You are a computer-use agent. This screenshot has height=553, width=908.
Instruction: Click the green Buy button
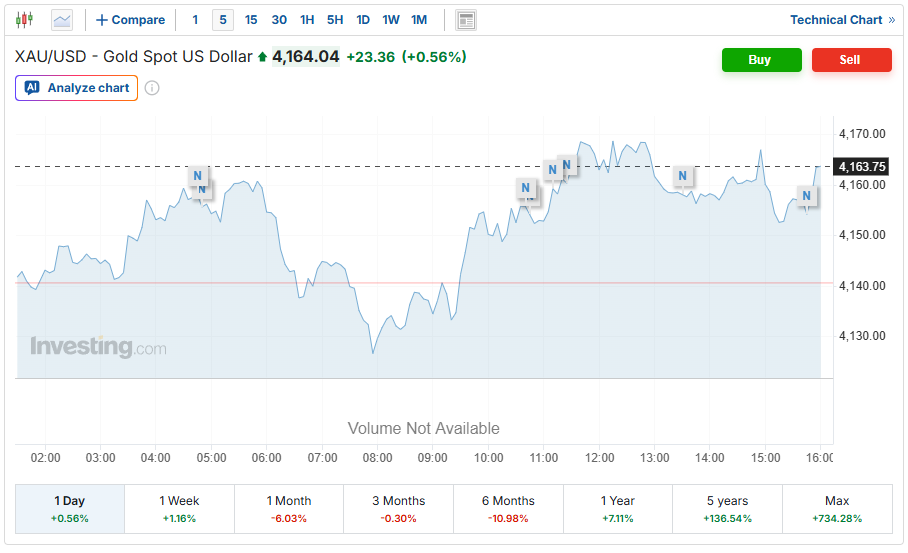coord(761,60)
